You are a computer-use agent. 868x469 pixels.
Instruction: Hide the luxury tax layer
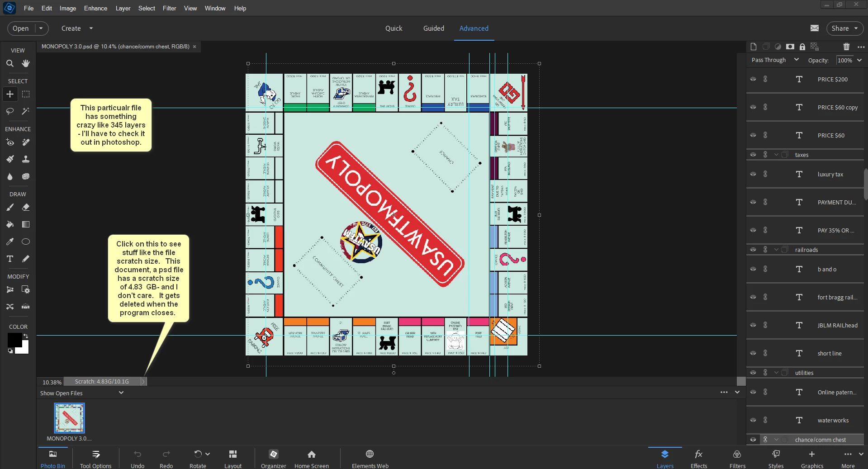tap(753, 174)
